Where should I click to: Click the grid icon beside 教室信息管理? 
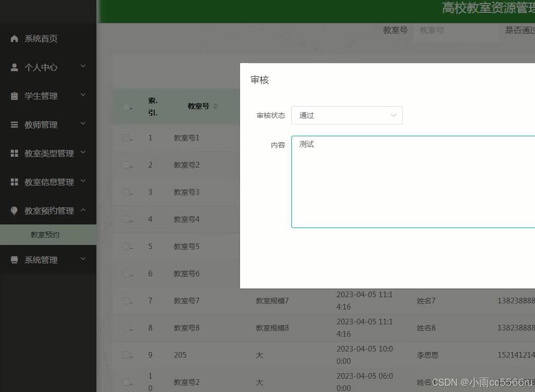(x=14, y=181)
